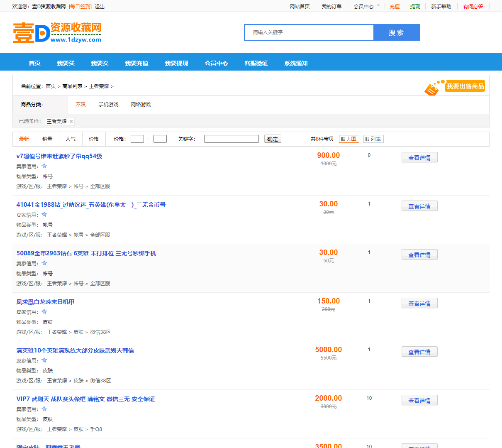Screen dimensions: 502x448
Task: Sort listings by 价格
Action: coord(94,139)
